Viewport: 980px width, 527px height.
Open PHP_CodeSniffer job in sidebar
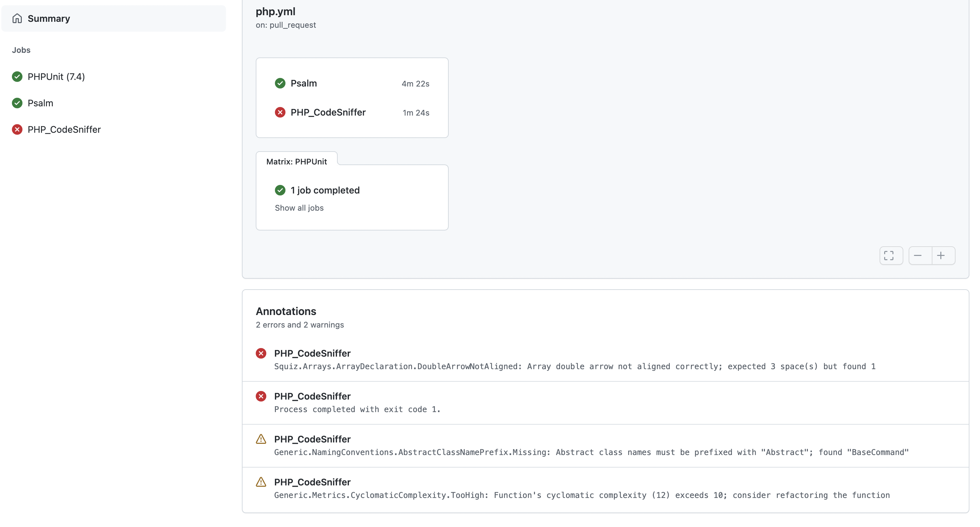point(64,129)
